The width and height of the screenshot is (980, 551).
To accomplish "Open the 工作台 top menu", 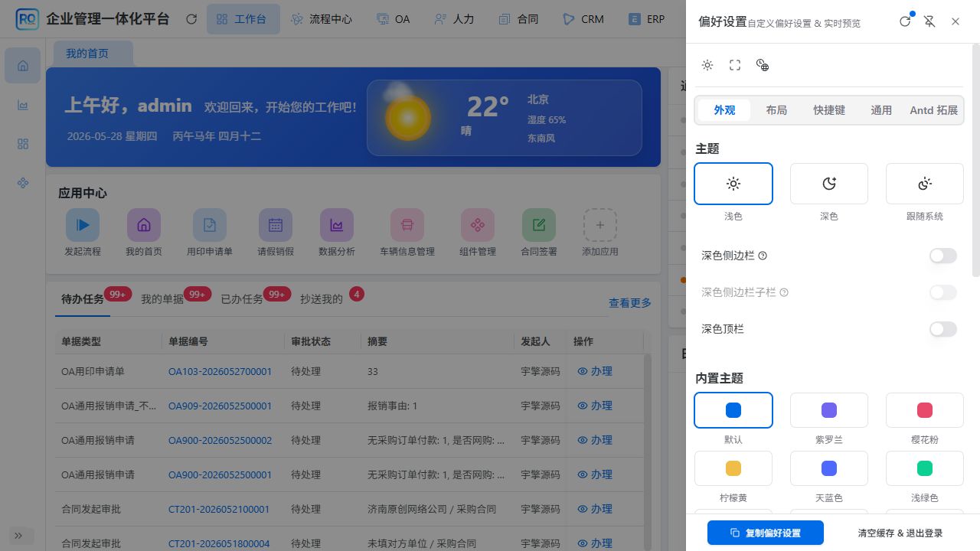I will tap(243, 19).
